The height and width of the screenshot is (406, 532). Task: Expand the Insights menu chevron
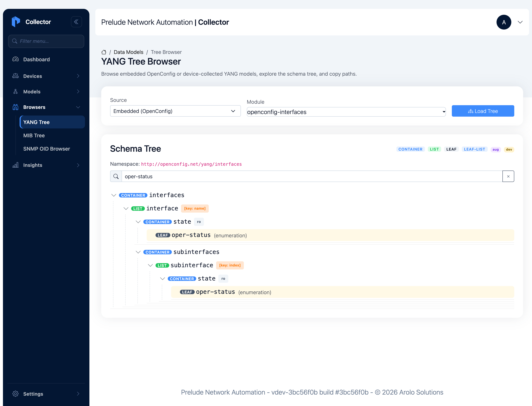coord(78,165)
